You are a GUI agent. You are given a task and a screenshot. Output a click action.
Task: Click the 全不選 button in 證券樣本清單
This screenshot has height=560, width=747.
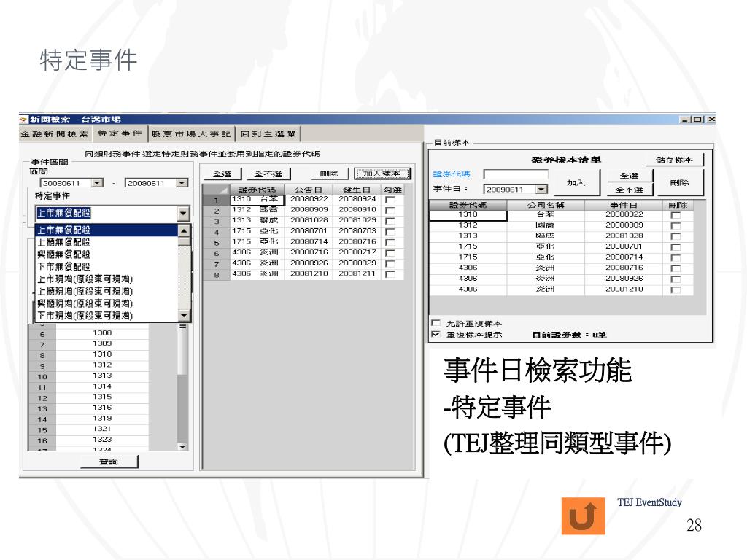coord(629,190)
